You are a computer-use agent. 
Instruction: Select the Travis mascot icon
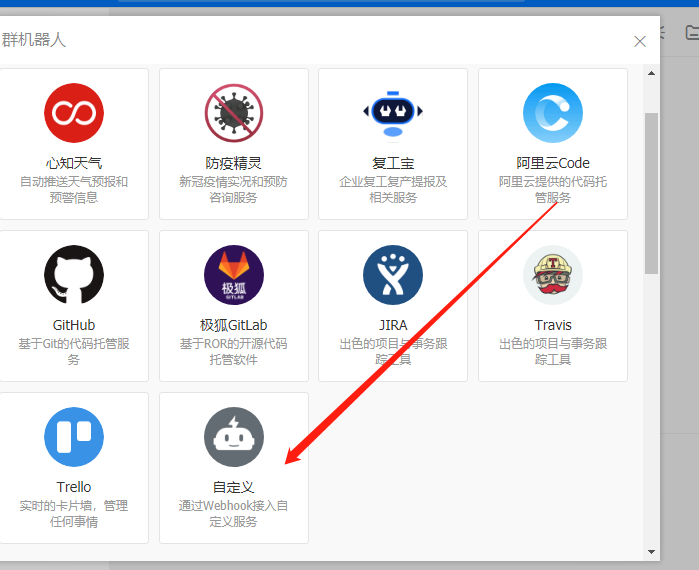553,275
